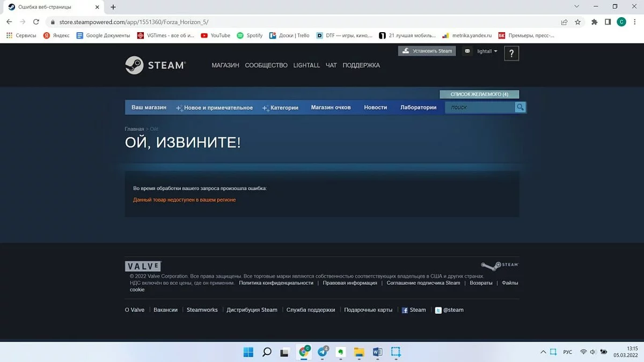Image resolution: width=644 pixels, height=362 pixels.
Task: Open the Возвраты footer link
Action: (x=481, y=283)
